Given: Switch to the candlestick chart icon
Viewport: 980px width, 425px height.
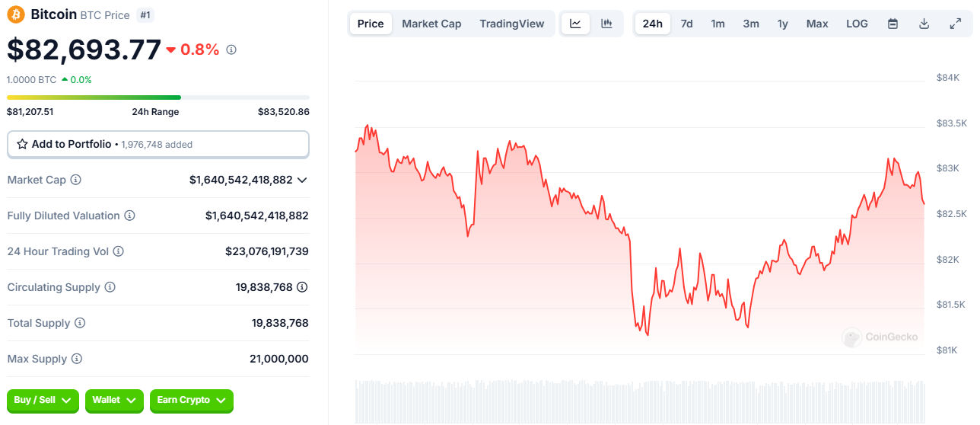Looking at the screenshot, I should (606, 24).
